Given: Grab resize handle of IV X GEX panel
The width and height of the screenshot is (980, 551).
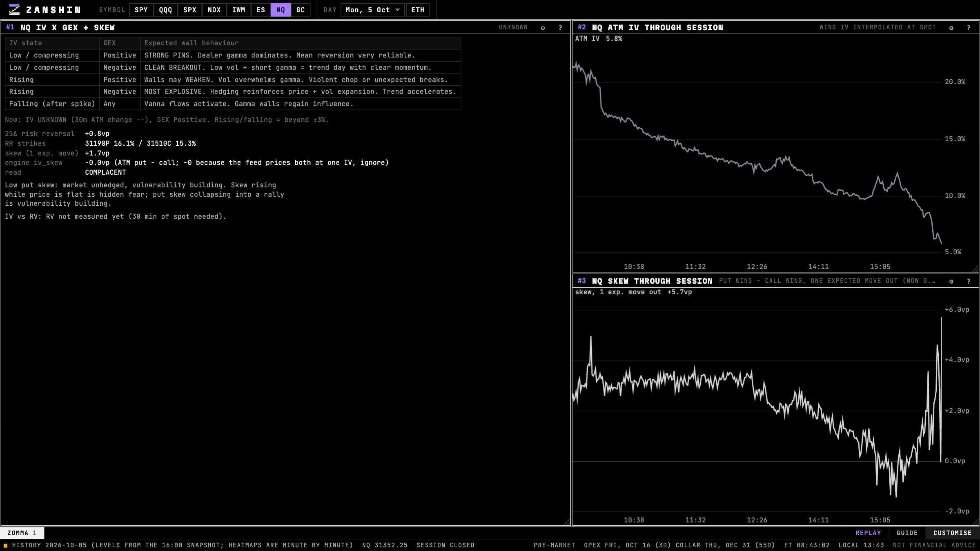Looking at the screenshot, I should point(567,522).
